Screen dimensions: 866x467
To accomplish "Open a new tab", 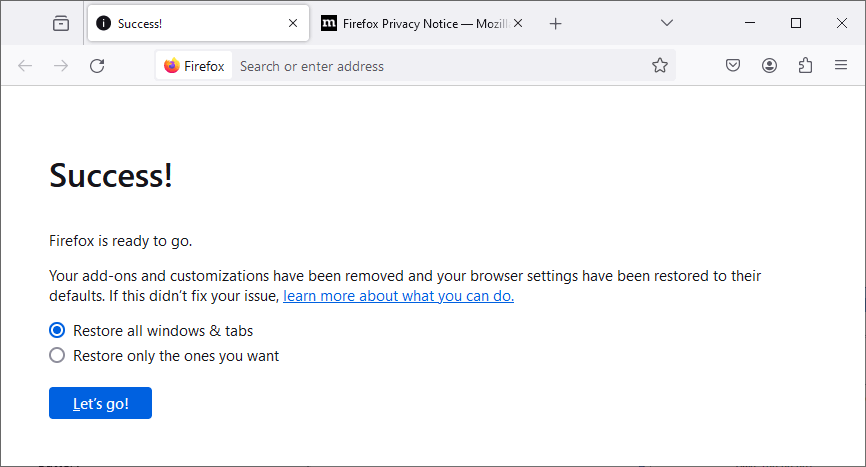I will click(556, 23).
